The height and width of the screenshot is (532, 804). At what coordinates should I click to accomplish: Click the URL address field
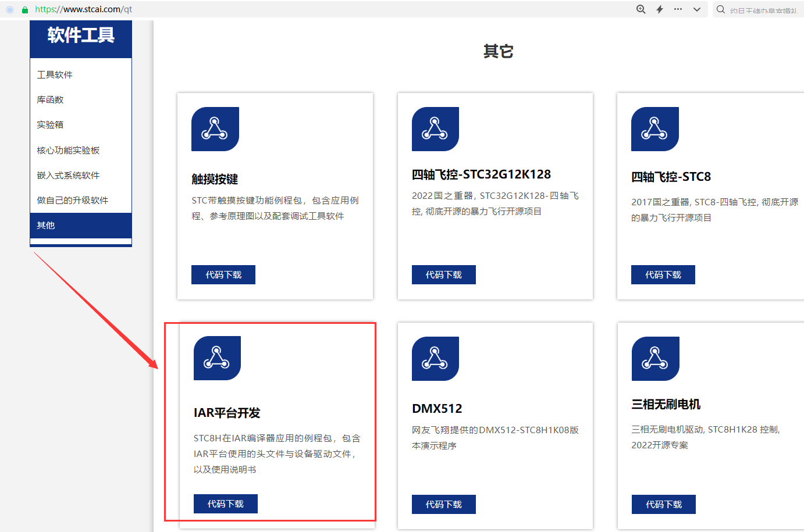tap(84, 9)
